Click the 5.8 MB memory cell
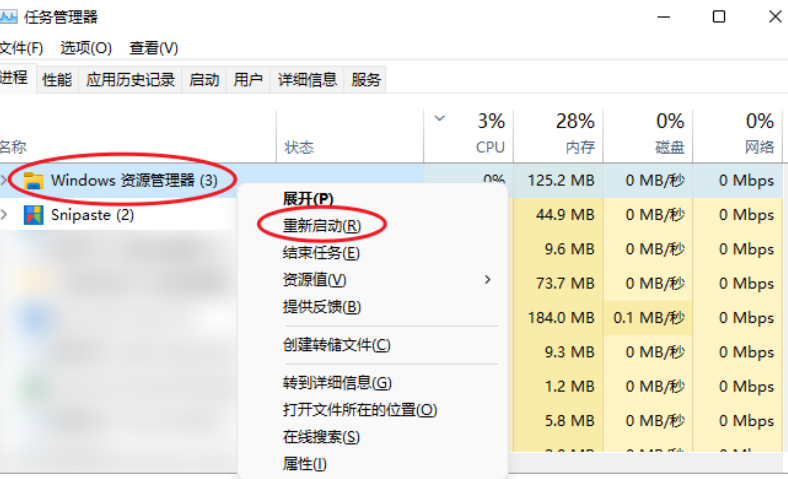This screenshot has height=479, width=788. pyautogui.click(x=558, y=420)
